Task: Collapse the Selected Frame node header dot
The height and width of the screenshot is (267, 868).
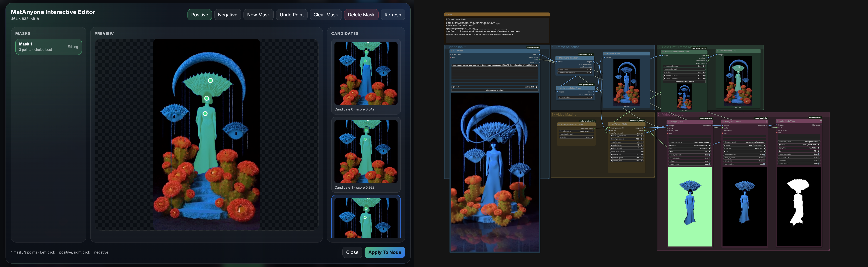Action: [x=605, y=54]
